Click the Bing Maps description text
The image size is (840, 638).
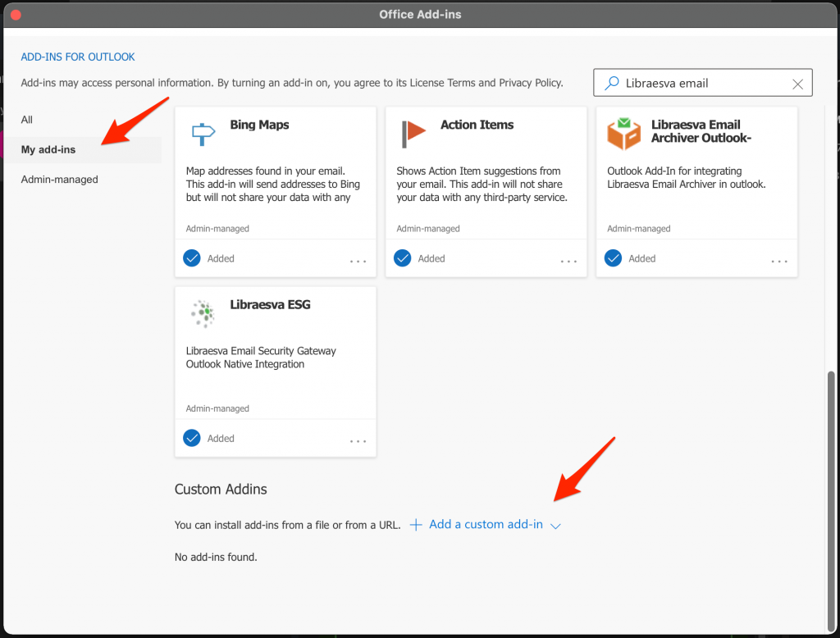[273, 185]
